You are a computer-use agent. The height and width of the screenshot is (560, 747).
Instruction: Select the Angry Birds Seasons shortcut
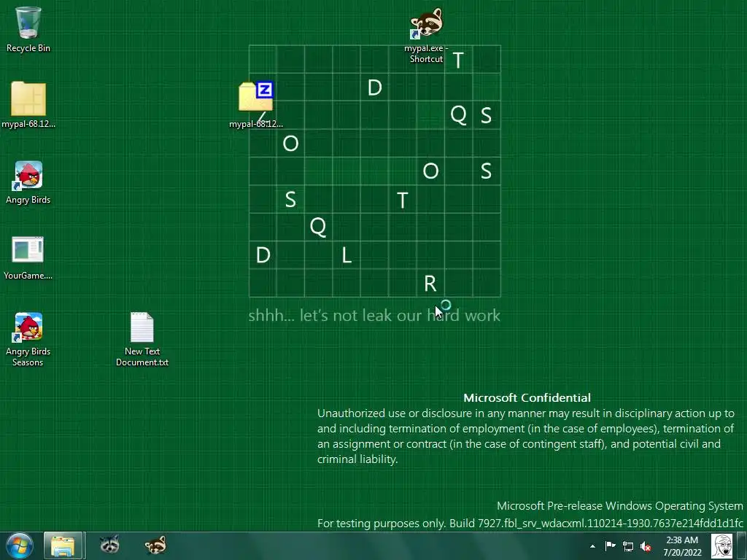[28, 339]
